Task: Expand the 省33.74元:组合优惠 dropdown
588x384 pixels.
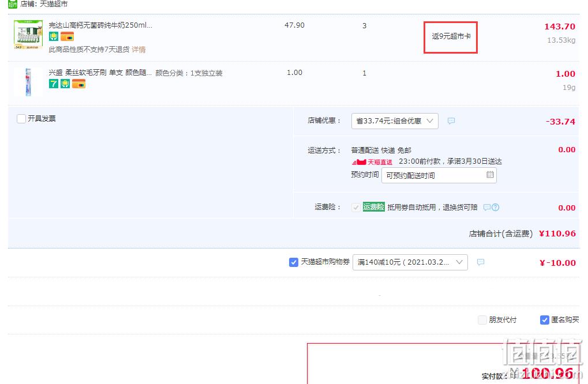Action: [395, 121]
